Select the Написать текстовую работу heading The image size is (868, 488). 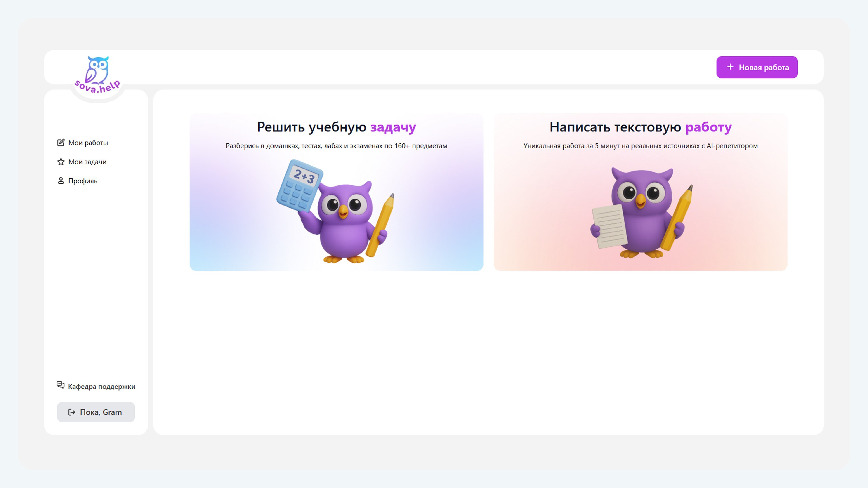(641, 127)
